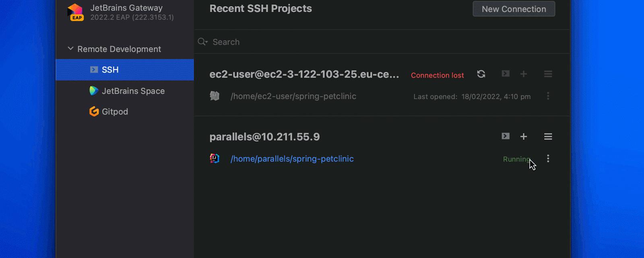
Task: Click IntelliJ IDEA icon beside parallels project
Action: click(215, 158)
